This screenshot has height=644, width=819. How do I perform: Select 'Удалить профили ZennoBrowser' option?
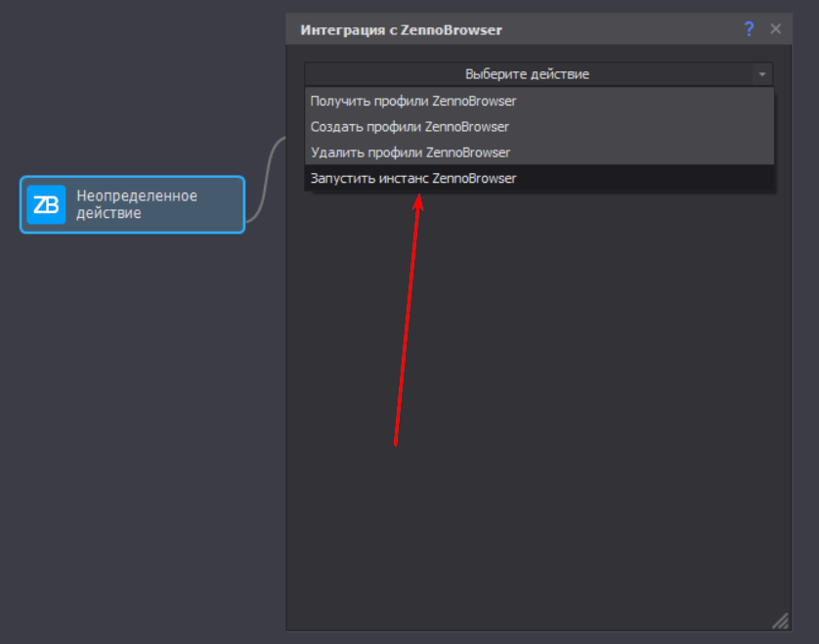539,152
